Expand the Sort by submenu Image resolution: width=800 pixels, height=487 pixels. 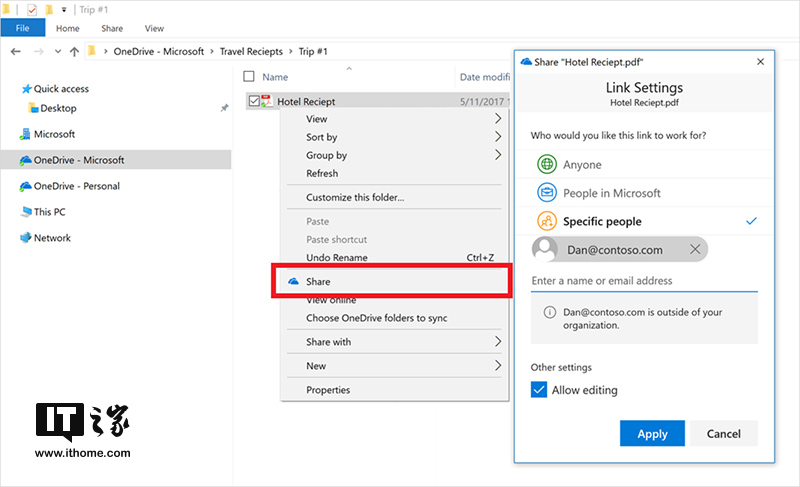[x=498, y=137]
